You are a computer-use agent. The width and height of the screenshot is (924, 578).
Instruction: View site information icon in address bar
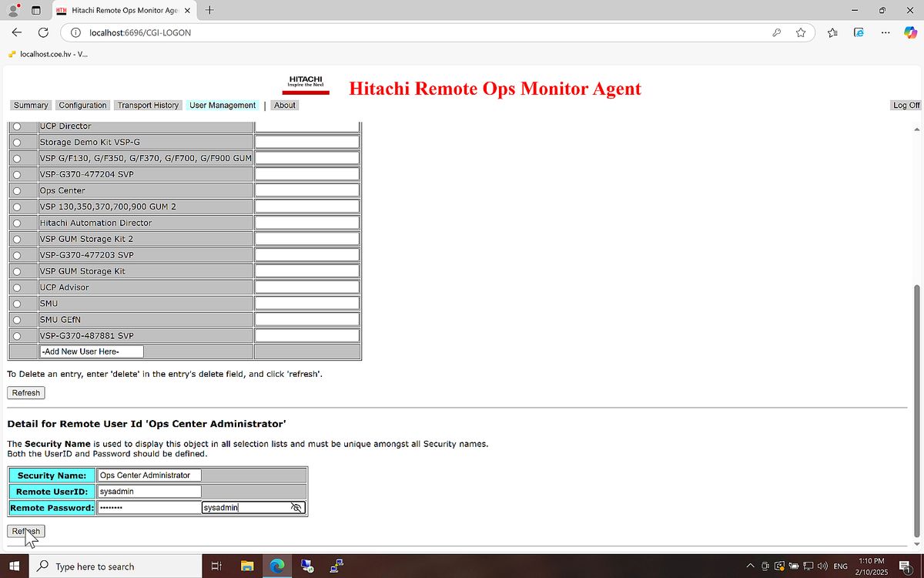[75, 32]
